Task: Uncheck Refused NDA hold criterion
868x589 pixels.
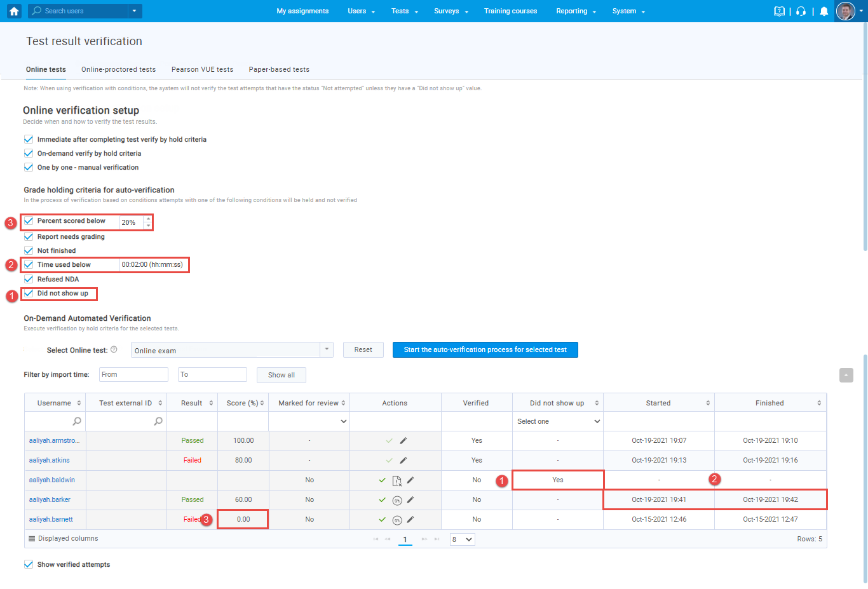Action: pyautogui.click(x=29, y=279)
